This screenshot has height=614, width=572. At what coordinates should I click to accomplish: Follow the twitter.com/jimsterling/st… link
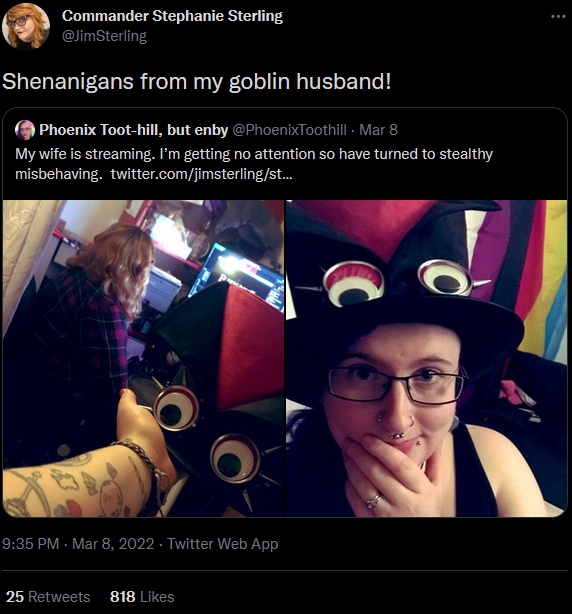pyautogui.click(x=201, y=174)
